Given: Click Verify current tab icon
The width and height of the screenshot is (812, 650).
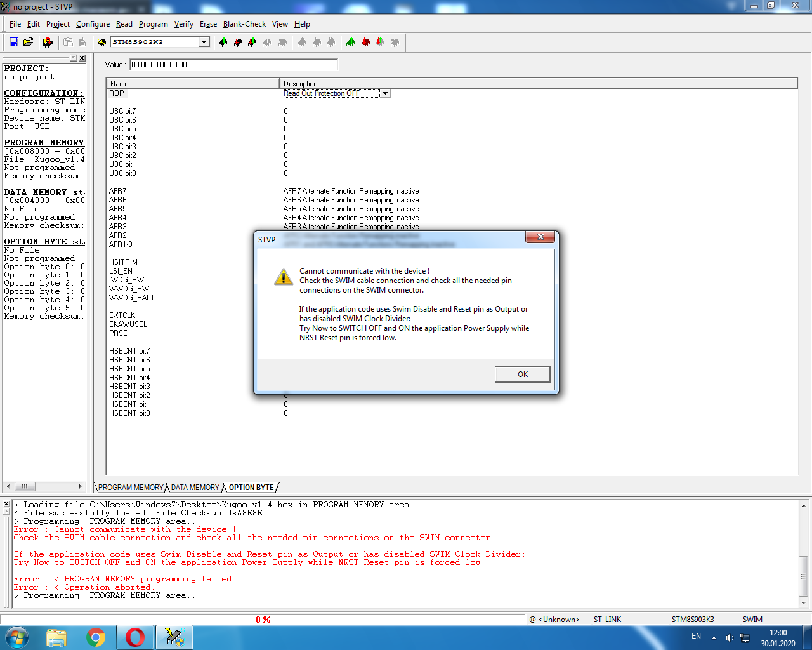Looking at the screenshot, I should [x=252, y=43].
